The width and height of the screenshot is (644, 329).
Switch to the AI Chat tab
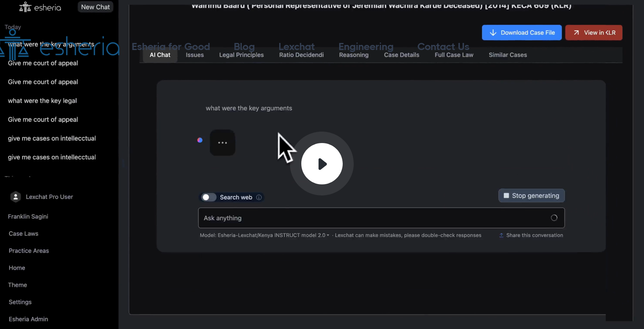tap(160, 55)
